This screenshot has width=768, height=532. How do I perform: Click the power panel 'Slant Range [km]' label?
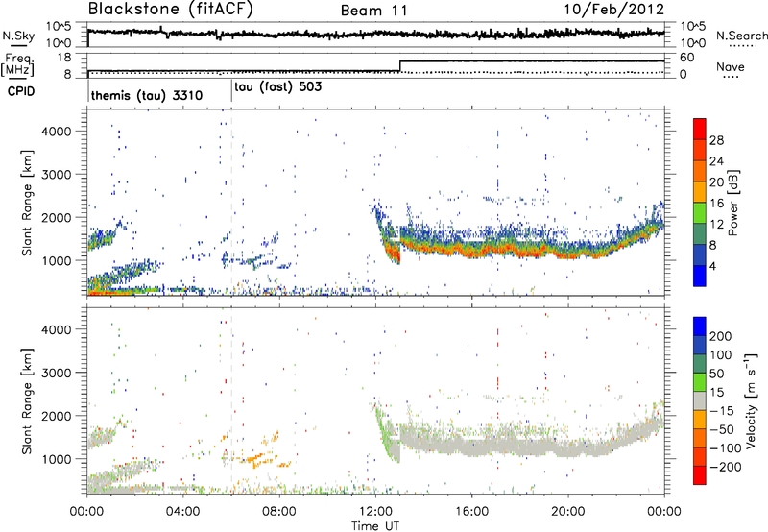pyautogui.click(x=27, y=203)
